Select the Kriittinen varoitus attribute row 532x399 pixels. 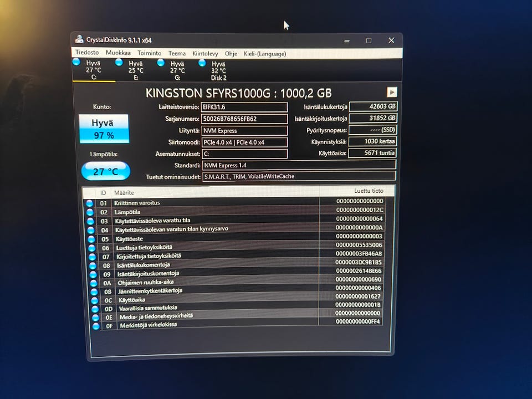pyautogui.click(x=234, y=202)
